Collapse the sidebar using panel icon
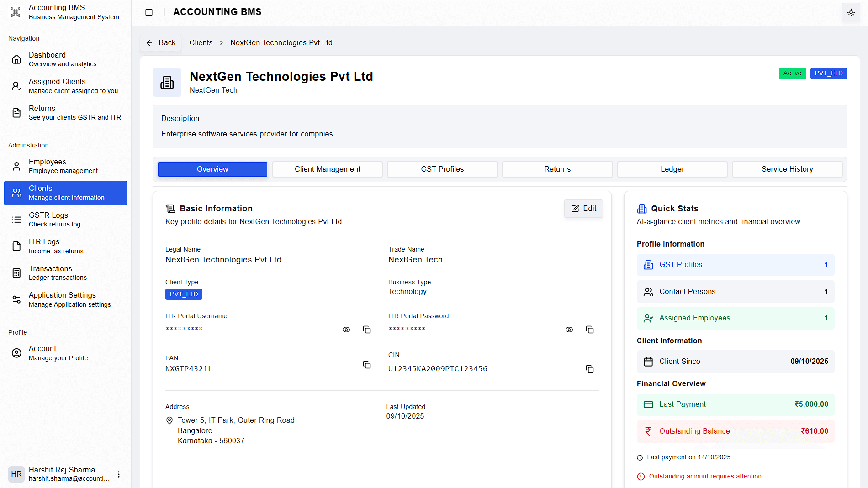868x488 pixels. click(149, 12)
